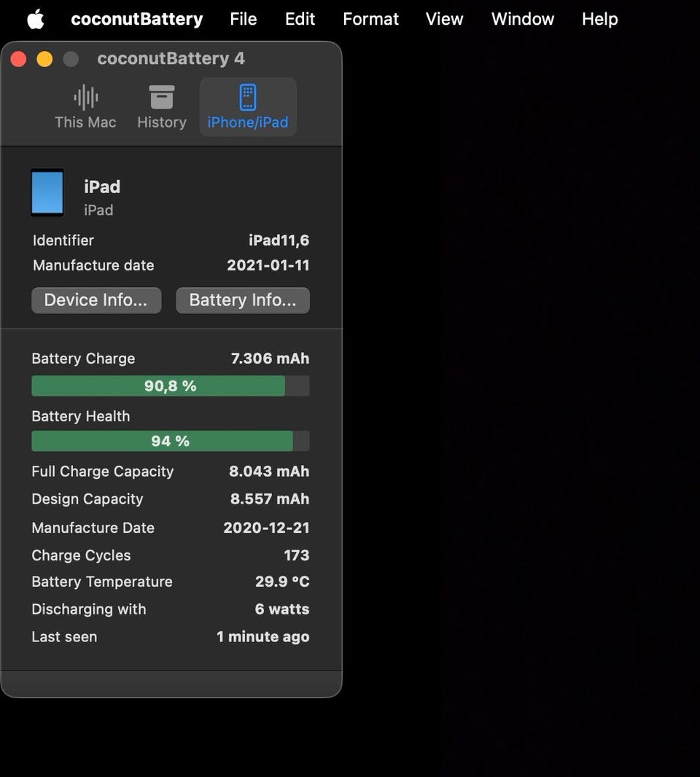Open the coconutBattery application menu

(137, 19)
